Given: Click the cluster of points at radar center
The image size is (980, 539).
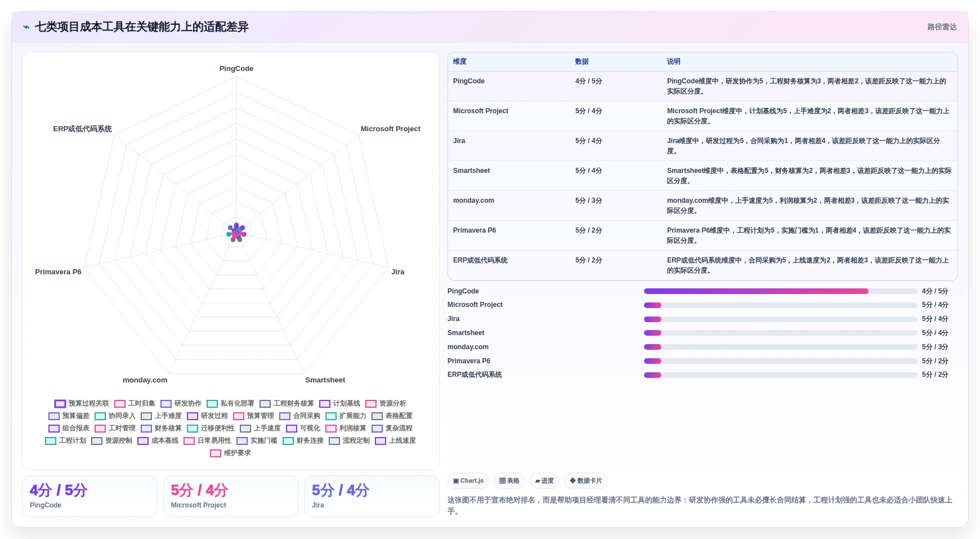Looking at the screenshot, I should pos(236,233).
